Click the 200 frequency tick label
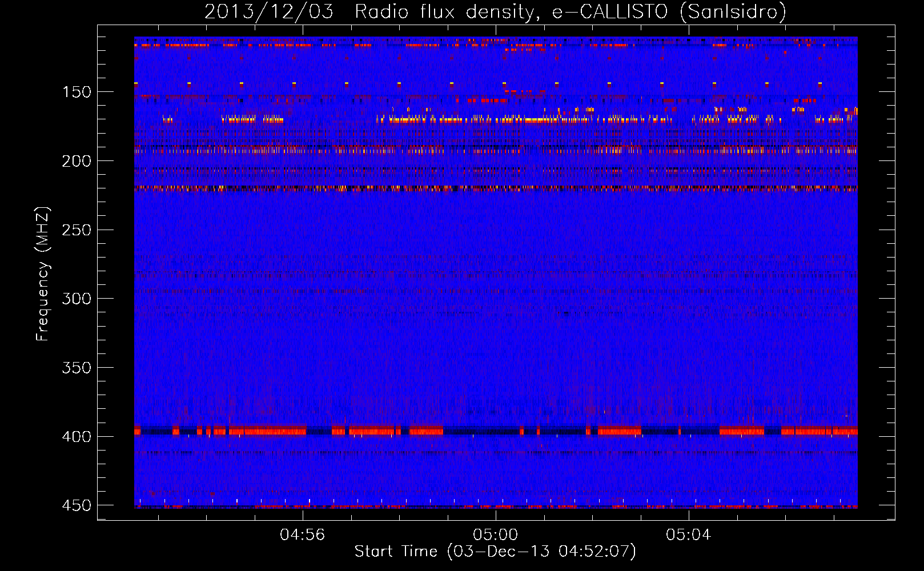This screenshot has height=571, width=924. 77,161
